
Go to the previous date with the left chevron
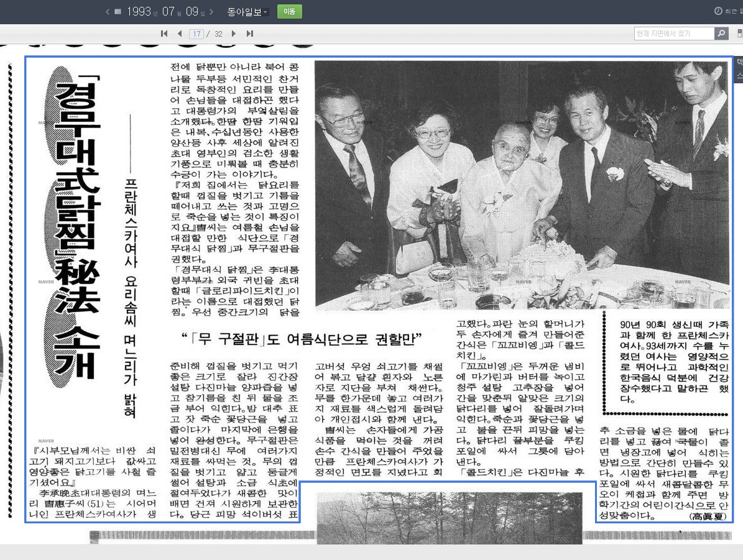point(108,12)
